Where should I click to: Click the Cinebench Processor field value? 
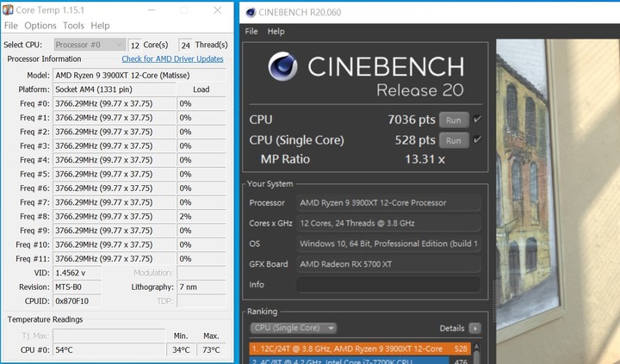pos(388,203)
